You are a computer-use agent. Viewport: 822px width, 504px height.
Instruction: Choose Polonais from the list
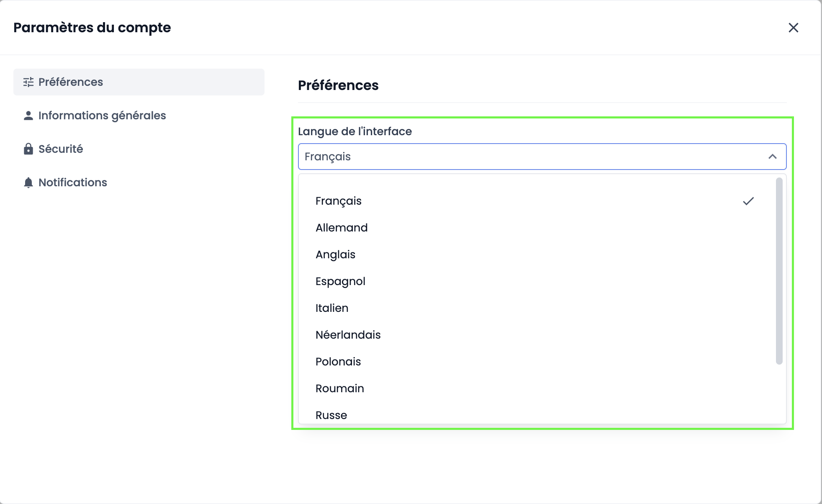tap(338, 362)
